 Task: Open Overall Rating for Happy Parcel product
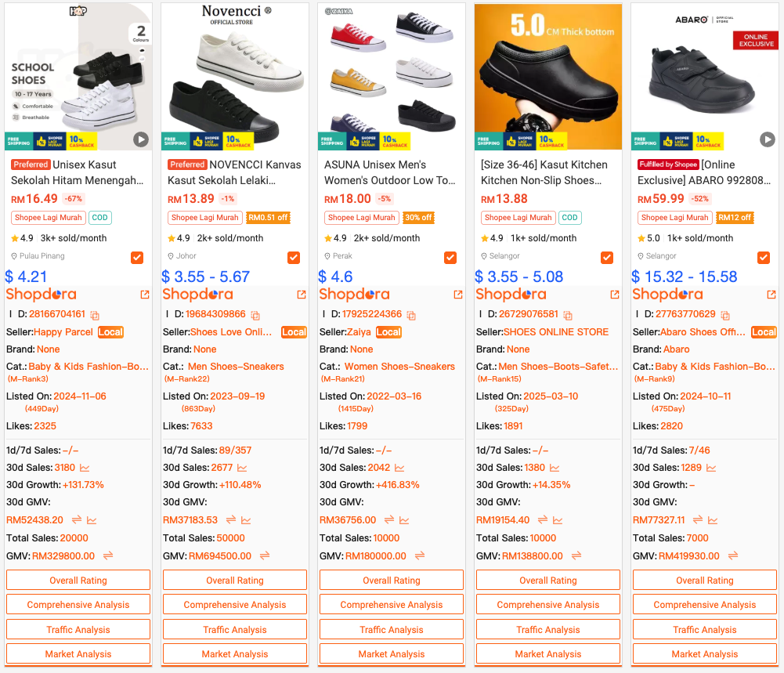click(78, 580)
